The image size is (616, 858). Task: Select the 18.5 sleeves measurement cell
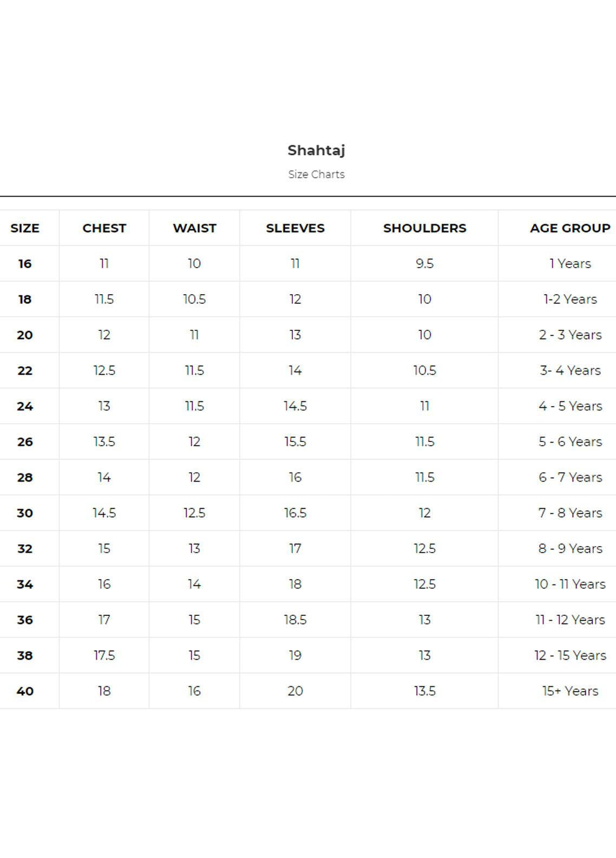click(295, 620)
